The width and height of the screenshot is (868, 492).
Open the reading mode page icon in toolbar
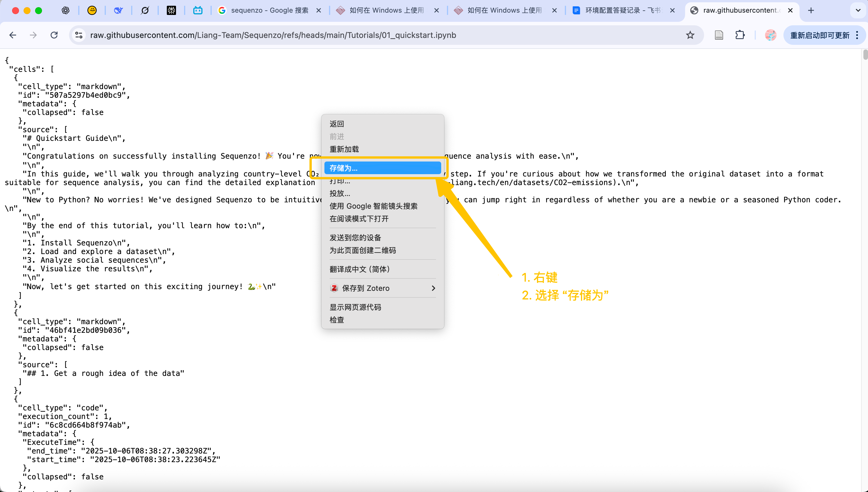[x=719, y=35]
